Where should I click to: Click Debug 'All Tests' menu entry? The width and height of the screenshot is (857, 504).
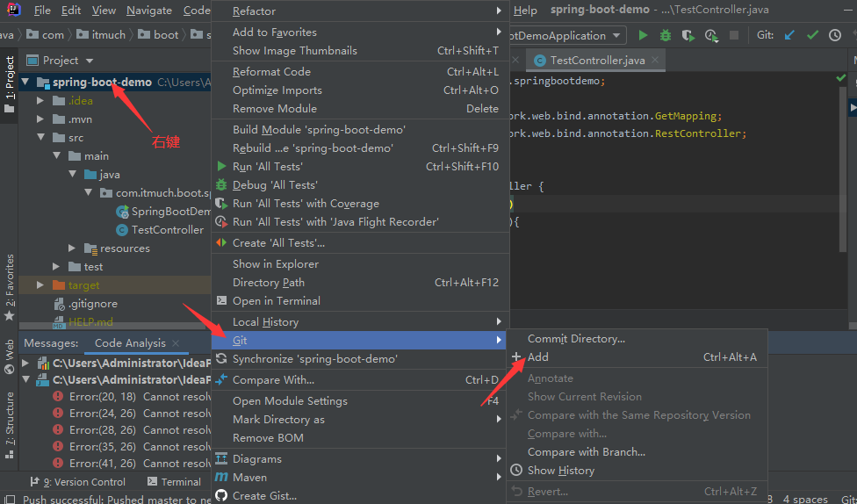click(x=360, y=185)
